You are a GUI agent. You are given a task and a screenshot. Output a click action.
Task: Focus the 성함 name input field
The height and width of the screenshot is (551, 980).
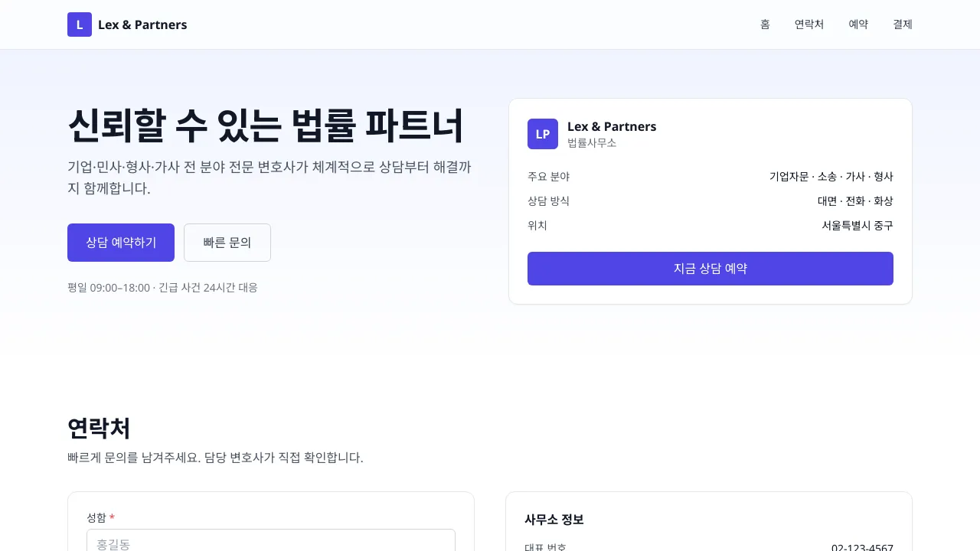271,542
